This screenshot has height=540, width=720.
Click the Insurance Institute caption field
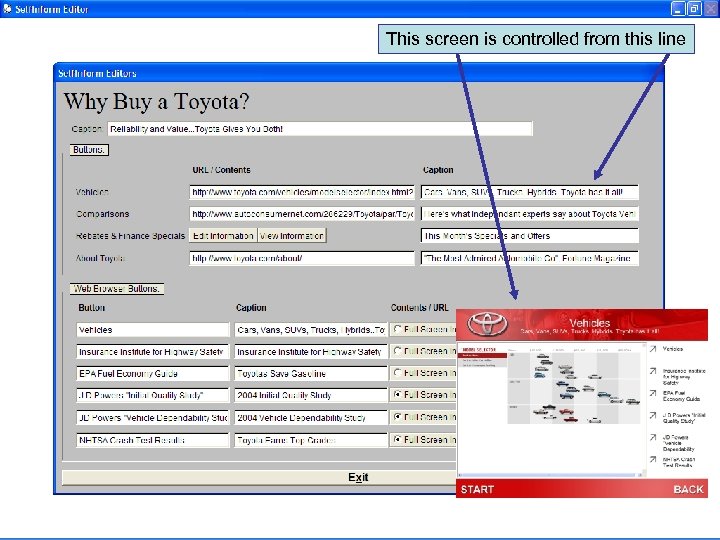tap(310, 352)
